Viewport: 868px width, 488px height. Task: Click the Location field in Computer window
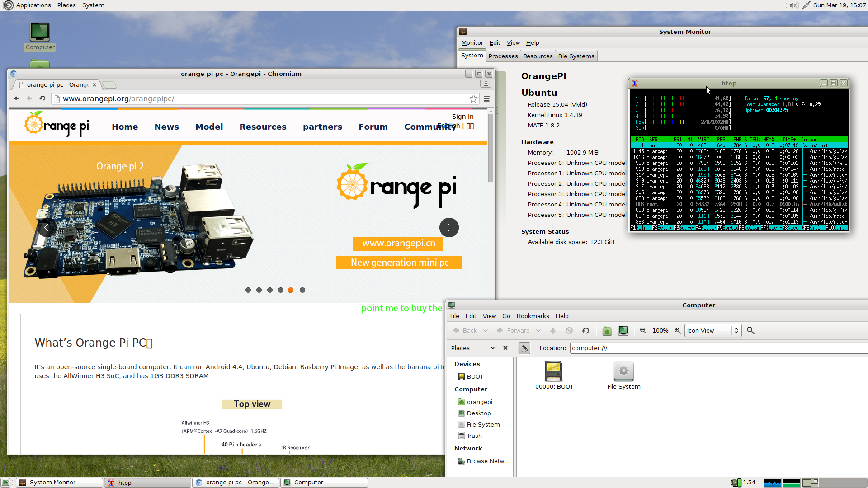719,348
